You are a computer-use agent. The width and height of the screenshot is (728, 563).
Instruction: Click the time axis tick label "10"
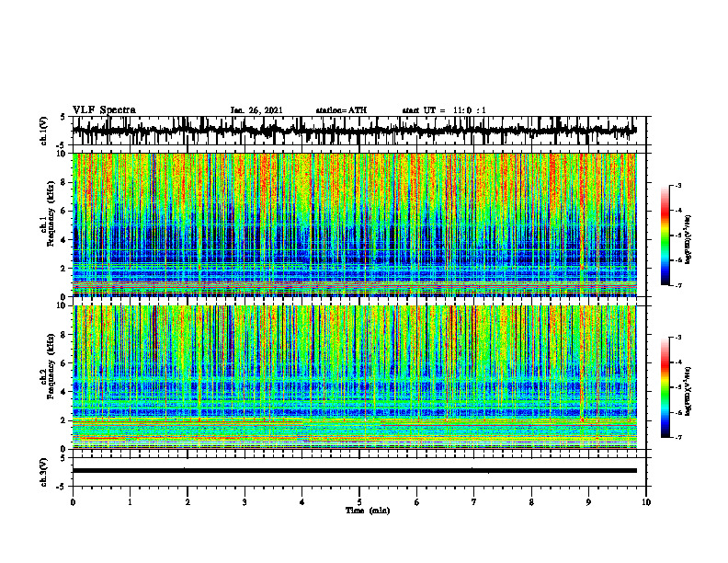646,502
